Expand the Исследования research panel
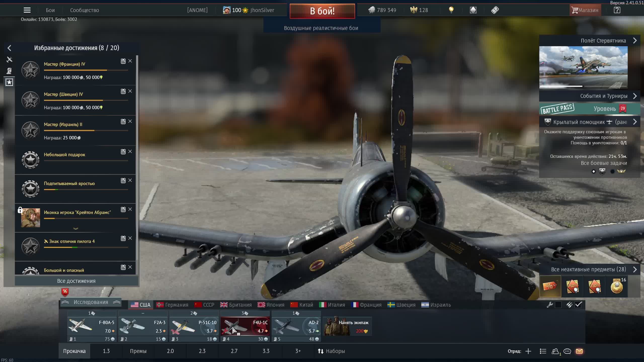This screenshot has height=362, width=644. point(91,302)
